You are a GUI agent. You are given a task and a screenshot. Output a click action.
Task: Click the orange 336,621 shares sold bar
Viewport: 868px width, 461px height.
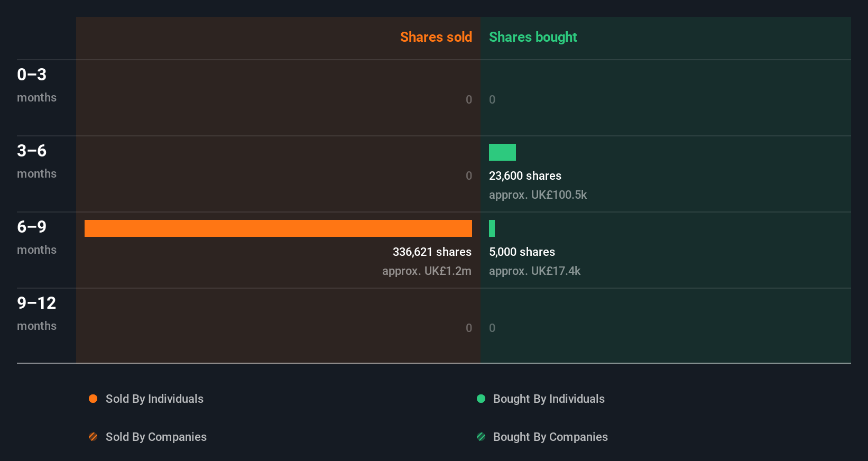pyautogui.click(x=278, y=228)
